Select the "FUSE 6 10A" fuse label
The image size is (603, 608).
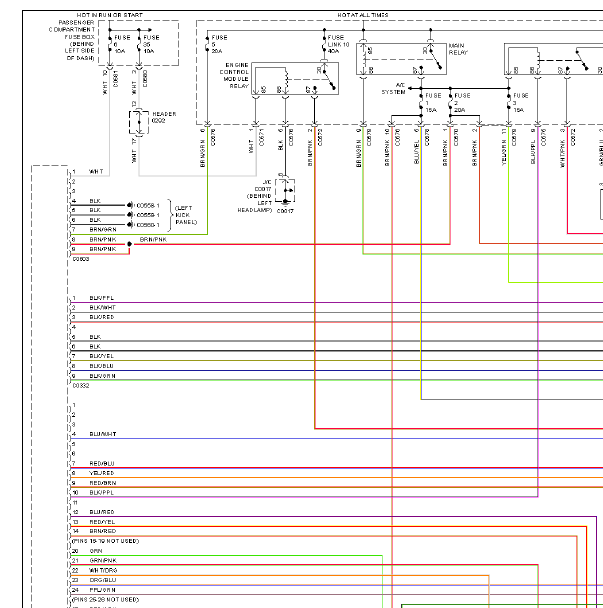pos(122,44)
